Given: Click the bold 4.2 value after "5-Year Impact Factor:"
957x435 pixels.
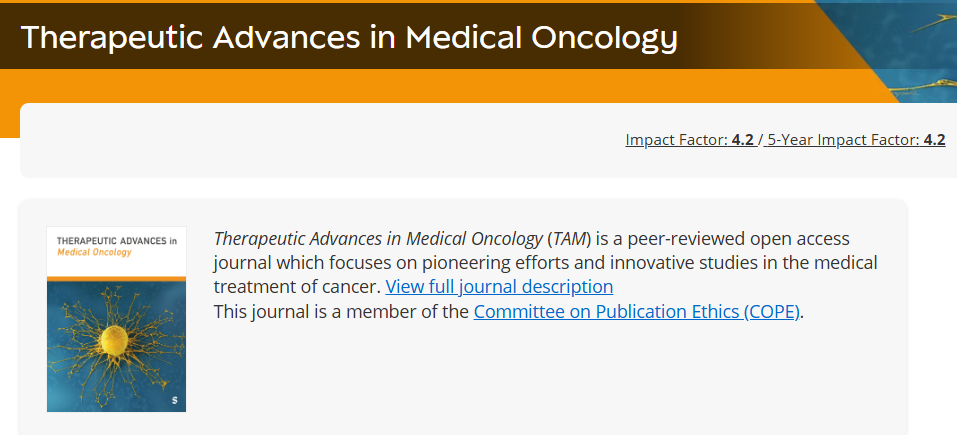Looking at the screenshot, I should [934, 140].
